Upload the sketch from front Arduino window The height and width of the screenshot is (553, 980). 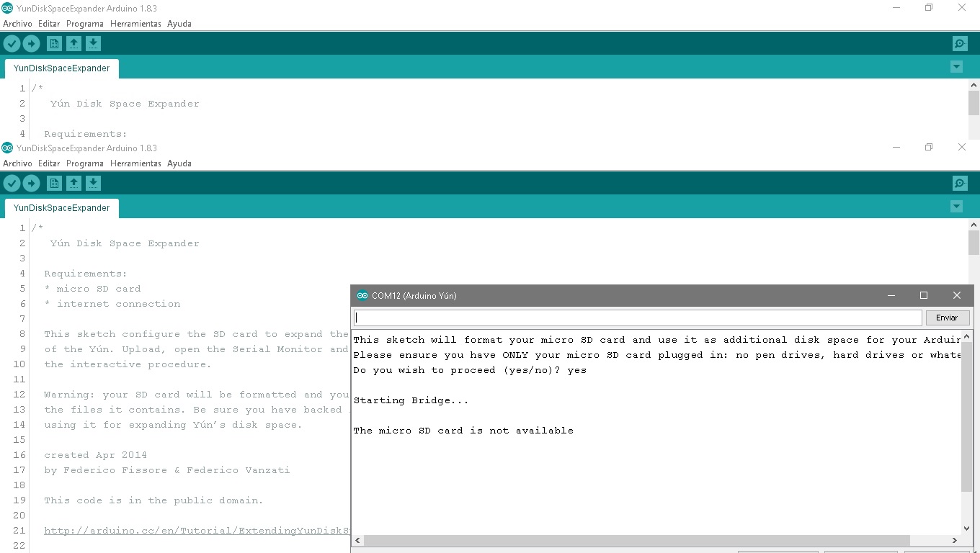pyautogui.click(x=31, y=184)
